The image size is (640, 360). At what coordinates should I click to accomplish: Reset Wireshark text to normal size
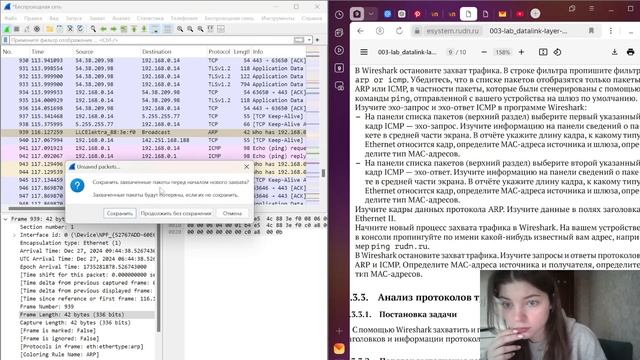point(200,29)
